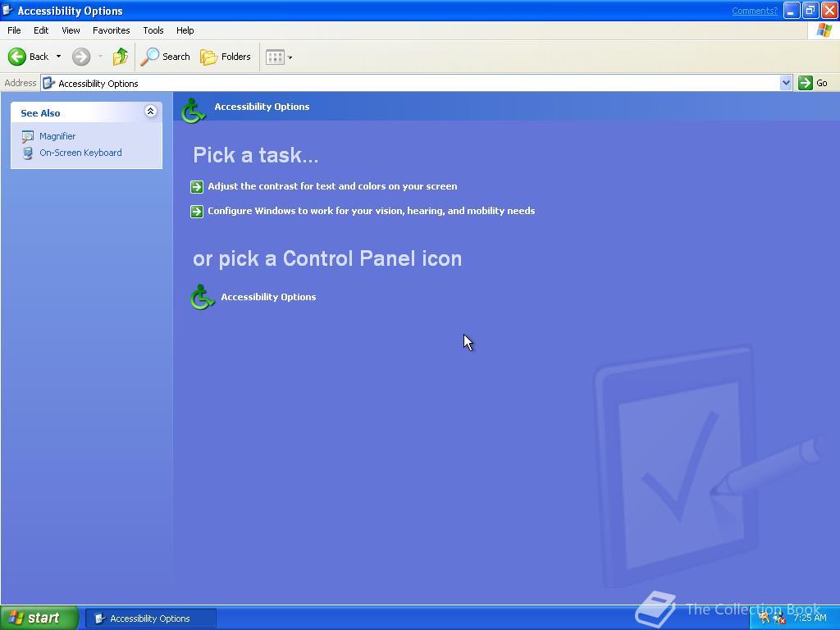Click the grayed Forward arrow button
Screen dimensions: 840x630
(x=81, y=57)
